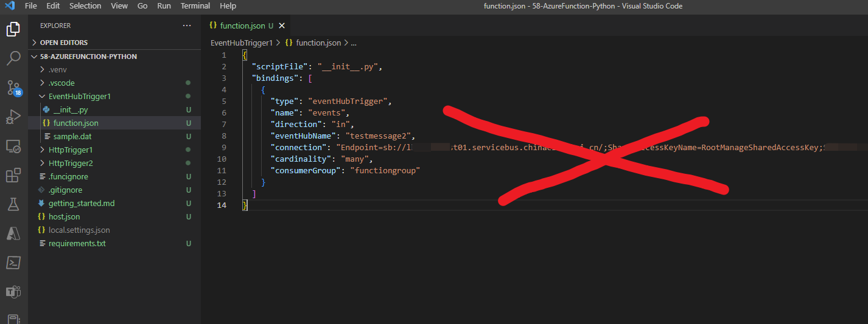Open requirements.txt file
The height and width of the screenshot is (324, 868).
pos(77,243)
